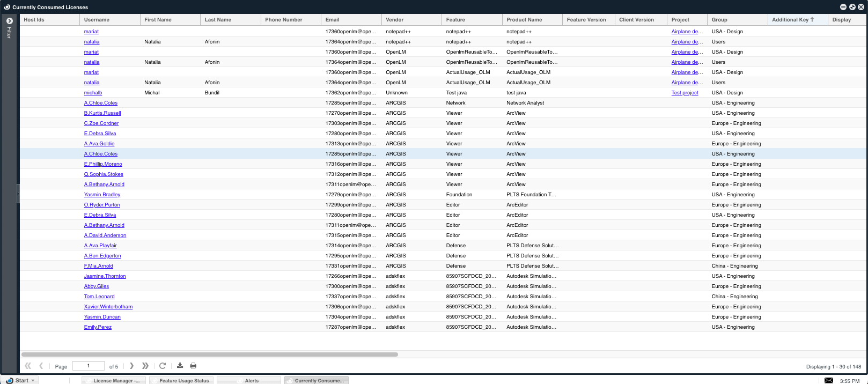
Task: Expand the Filter side panel arrow
Action: 9,21
